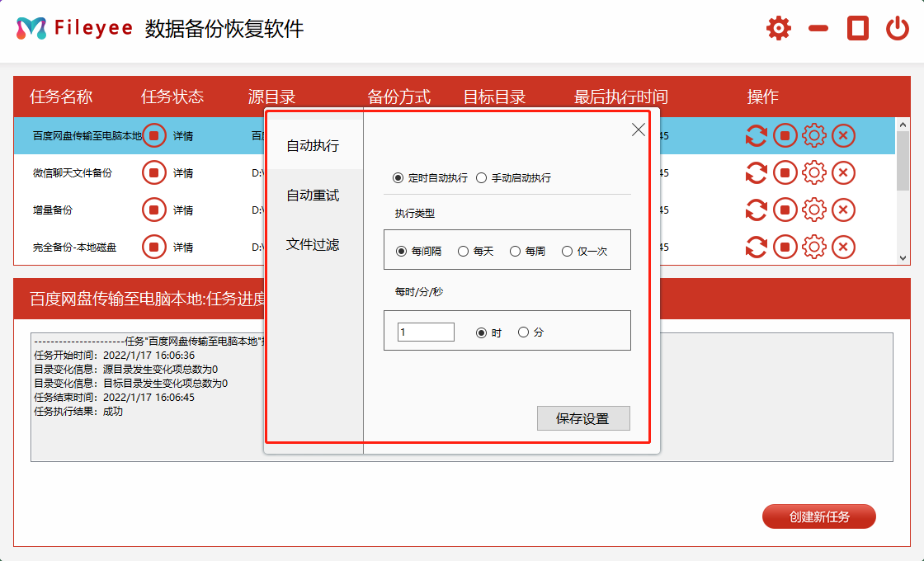
Task: Choose the 仅一次 schedule option
Action: tap(568, 252)
